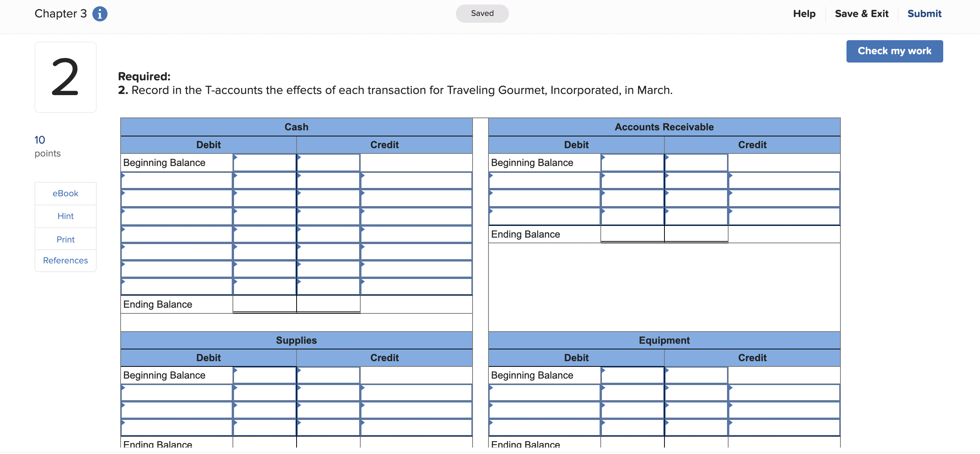
Task: Click Cash beginning balance debit field
Action: tap(264, 163)
